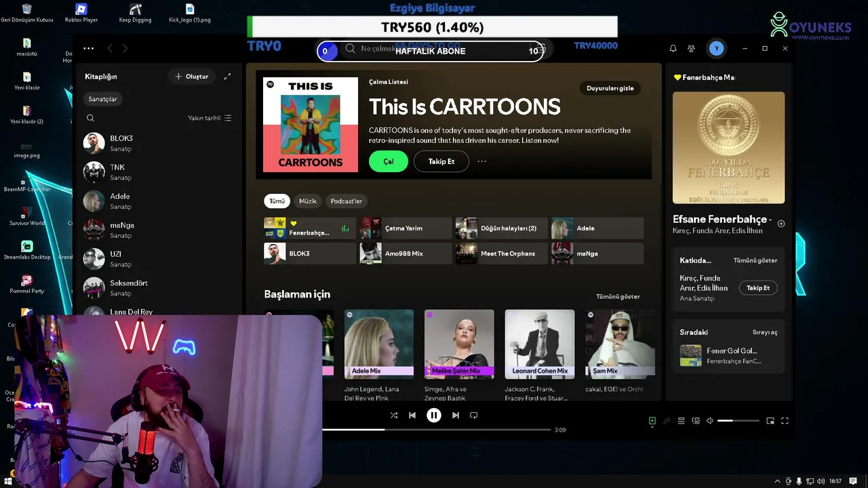
Task: Open Amo988 Mix shortcut tile
Action: pos(406,253)
